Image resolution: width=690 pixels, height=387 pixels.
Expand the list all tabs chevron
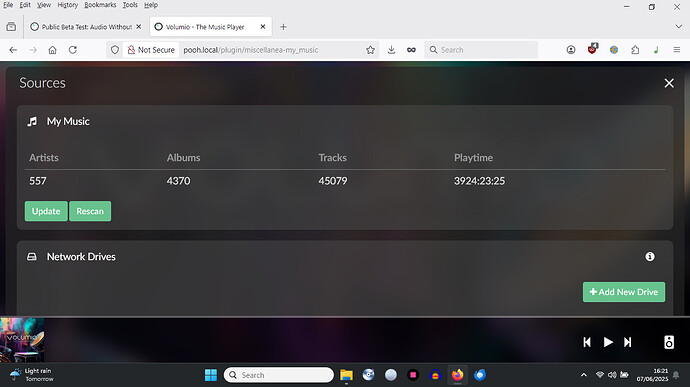pyautogui.click(x=679, y=26)
